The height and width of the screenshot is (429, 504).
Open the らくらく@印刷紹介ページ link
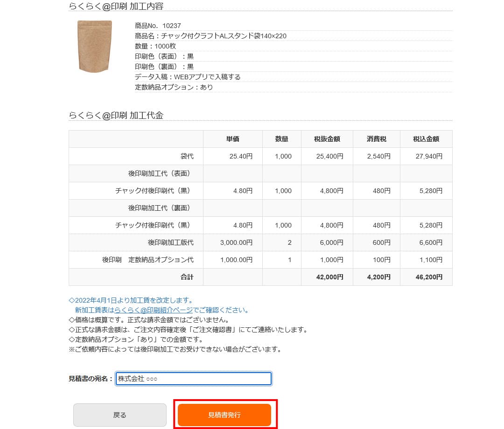point(154,310)
